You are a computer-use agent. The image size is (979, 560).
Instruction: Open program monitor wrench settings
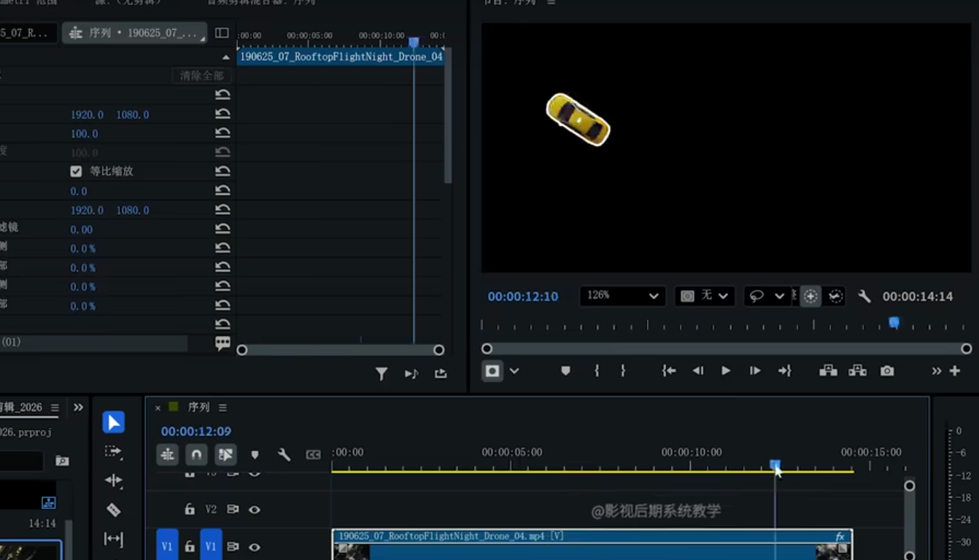point(864,296)
